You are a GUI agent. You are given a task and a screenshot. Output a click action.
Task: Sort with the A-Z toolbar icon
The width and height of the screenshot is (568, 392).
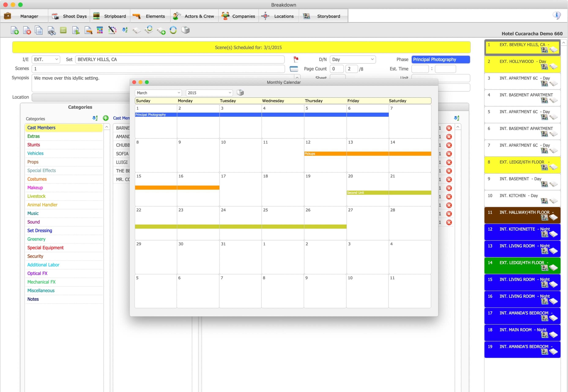[125, 30]
